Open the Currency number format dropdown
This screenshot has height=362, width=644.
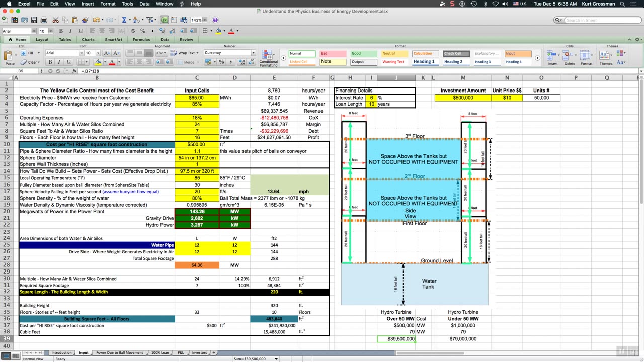point(253,53)
